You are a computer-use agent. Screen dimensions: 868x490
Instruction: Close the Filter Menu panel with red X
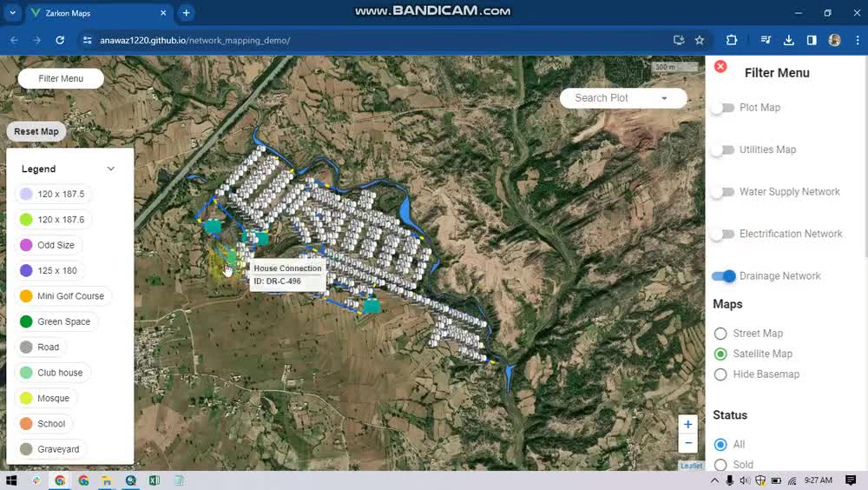(x=720, y=67)
